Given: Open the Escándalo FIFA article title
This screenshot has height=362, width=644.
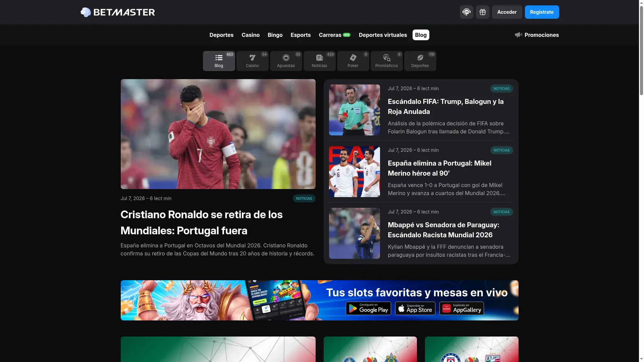Looking at the screenshot, I should point(445,107).
